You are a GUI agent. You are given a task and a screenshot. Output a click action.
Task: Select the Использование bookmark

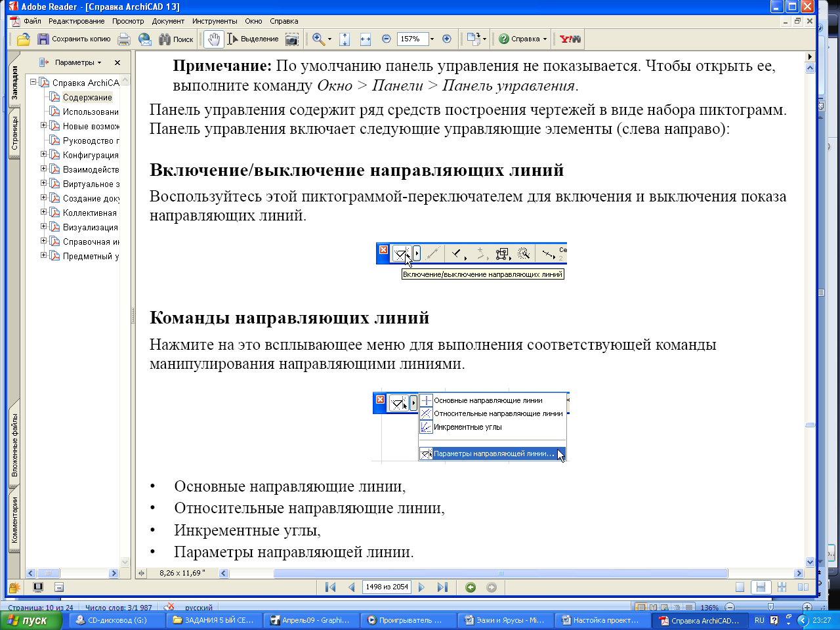(x=91, y=112)
